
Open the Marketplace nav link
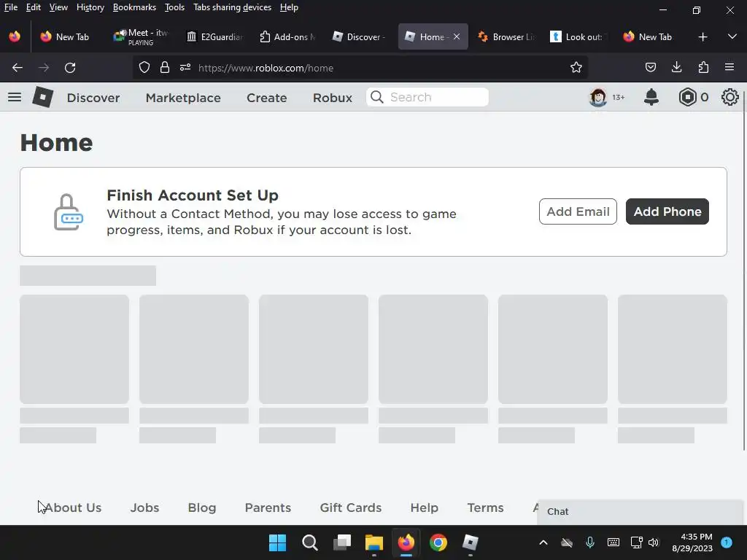coord(183,98)
